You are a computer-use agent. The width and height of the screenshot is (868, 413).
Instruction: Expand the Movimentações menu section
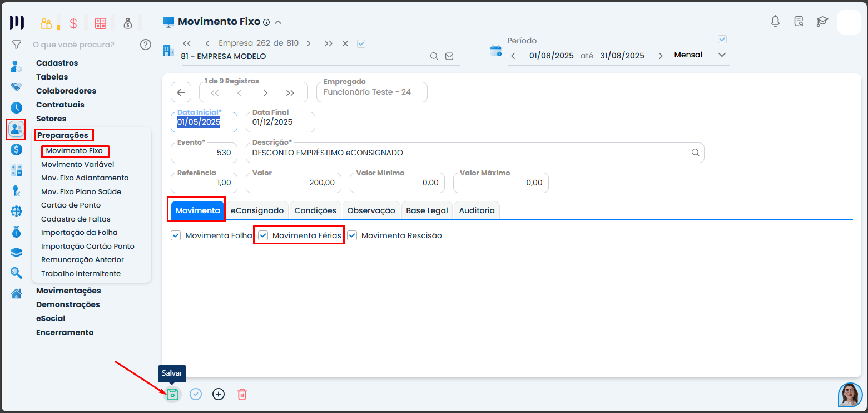68,291
